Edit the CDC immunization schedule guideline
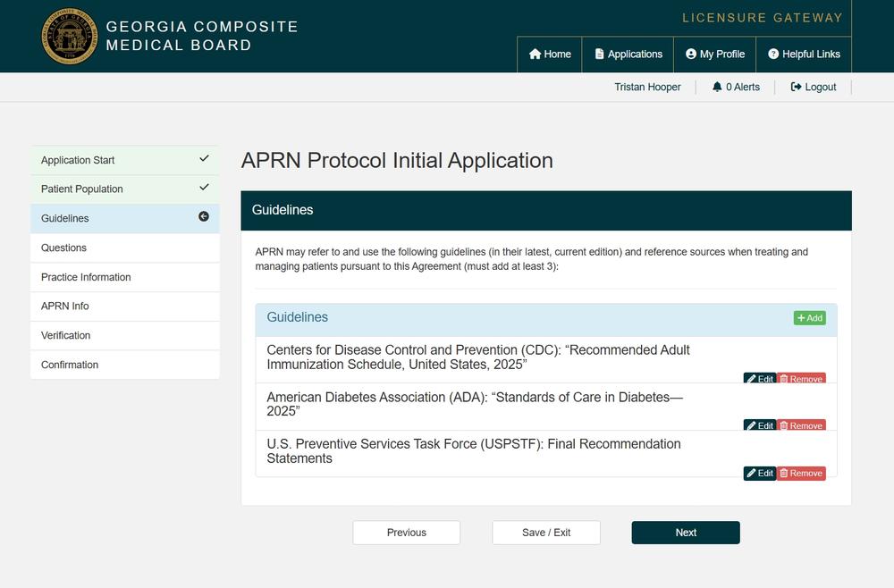This screenshot has width=894, height=588. 760,379
